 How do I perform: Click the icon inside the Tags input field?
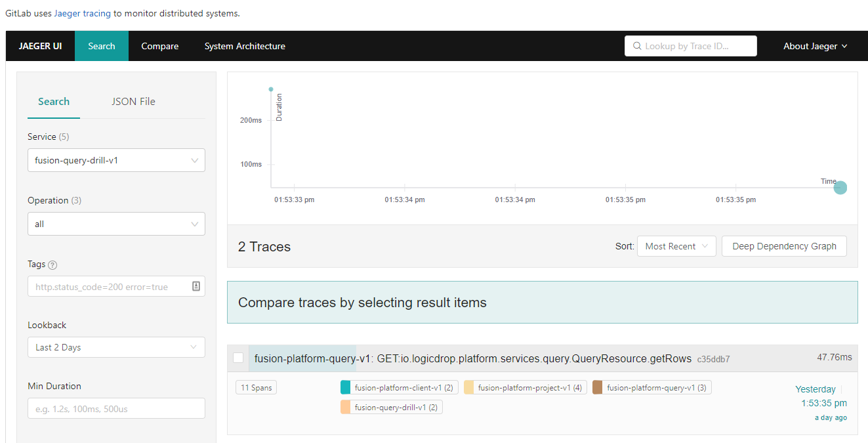pyautogui.click(x=196, y=286)
